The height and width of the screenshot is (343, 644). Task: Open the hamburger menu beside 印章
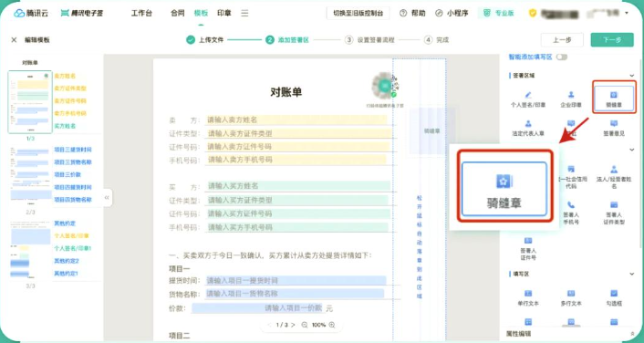tap(244, 13)
